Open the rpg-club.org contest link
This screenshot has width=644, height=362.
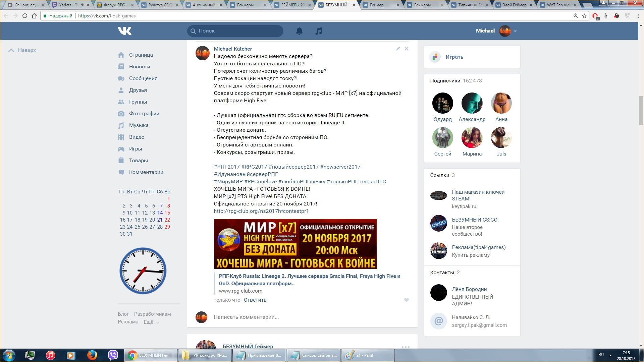pos(261,211)
